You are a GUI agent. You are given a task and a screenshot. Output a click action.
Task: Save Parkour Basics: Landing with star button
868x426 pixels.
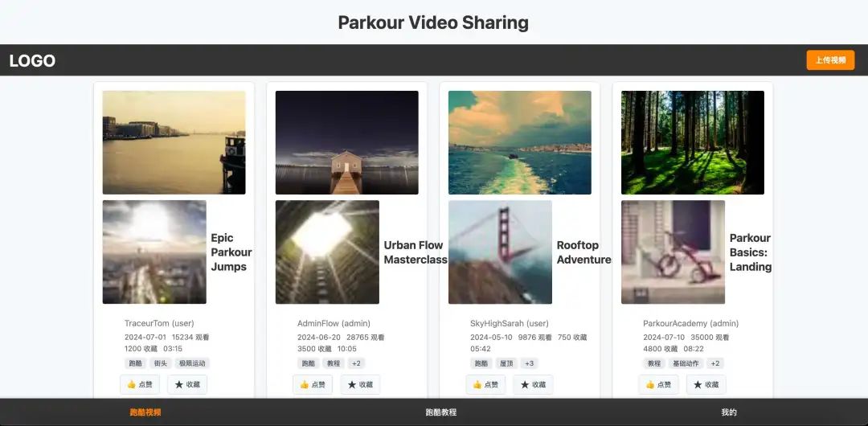tap(706, 384)
